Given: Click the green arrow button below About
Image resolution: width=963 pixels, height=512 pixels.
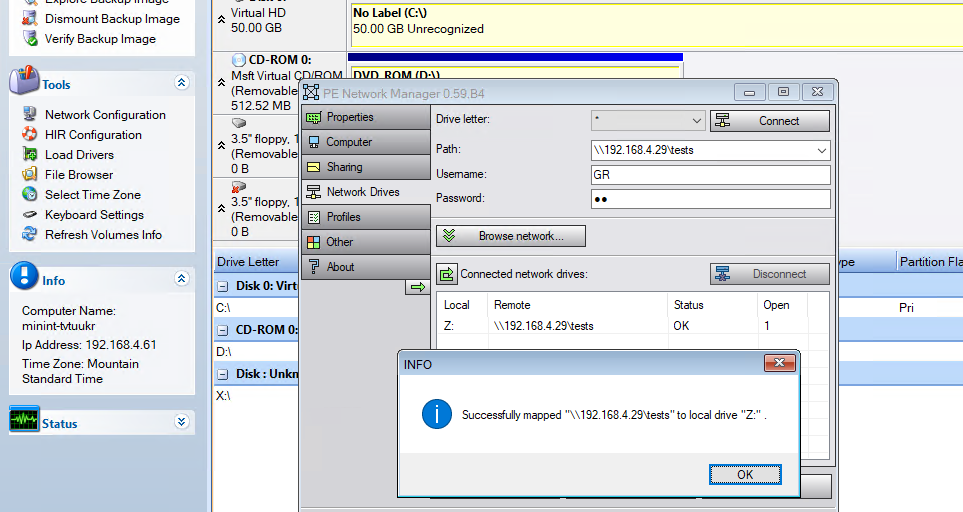Looking at the screenshot, I should point(418,287).
